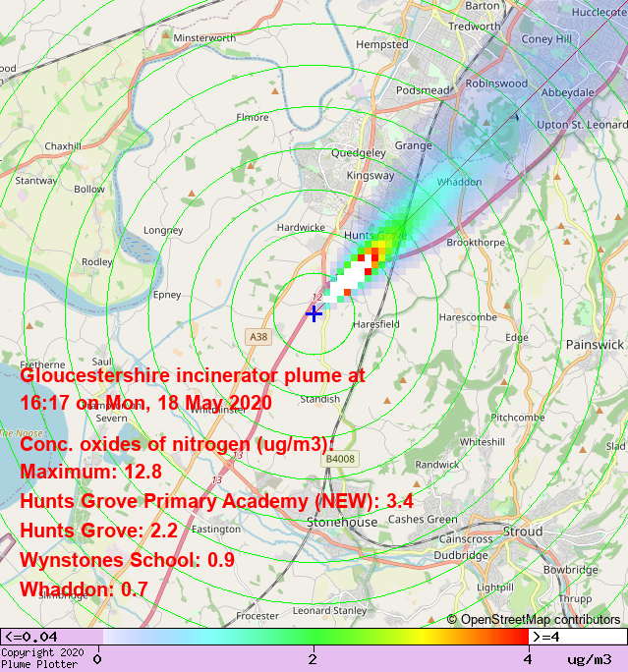Click the 'ug/m3' legend unit label
The width and height of the screenshot is (628, 672).
(x=590, y=658)
